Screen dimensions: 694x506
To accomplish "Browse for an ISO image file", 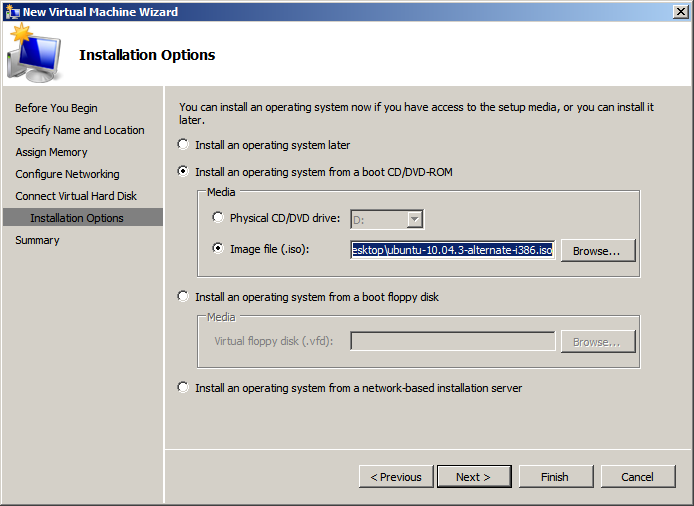I will click(597, 251).
